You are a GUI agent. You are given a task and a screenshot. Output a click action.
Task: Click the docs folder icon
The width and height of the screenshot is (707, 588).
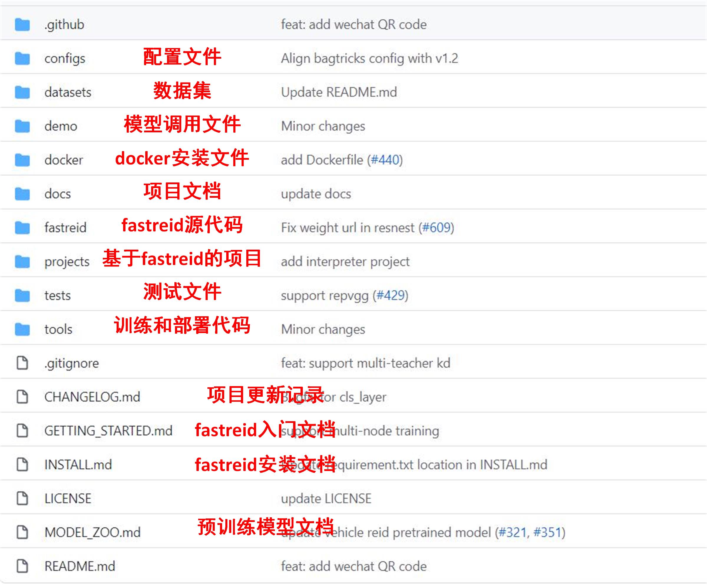click(22, 194)
